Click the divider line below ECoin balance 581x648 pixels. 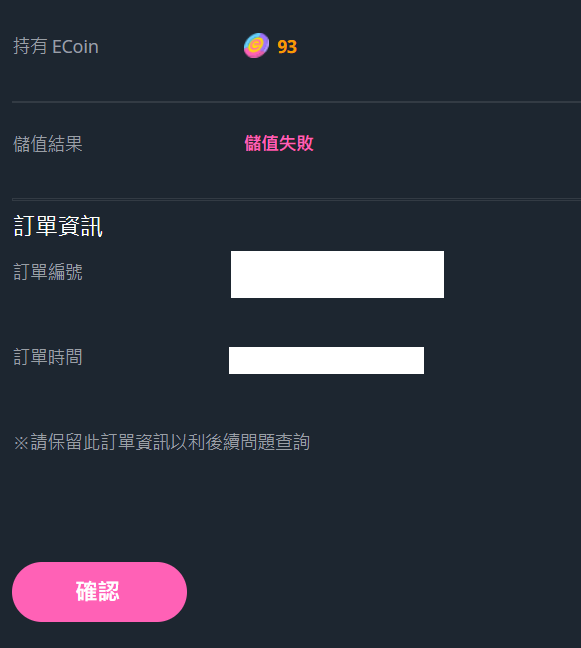pos(296,102)
